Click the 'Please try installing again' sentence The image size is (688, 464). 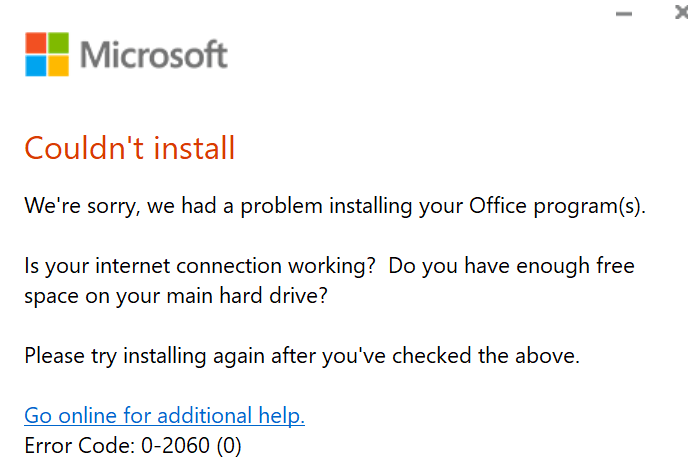301,355
